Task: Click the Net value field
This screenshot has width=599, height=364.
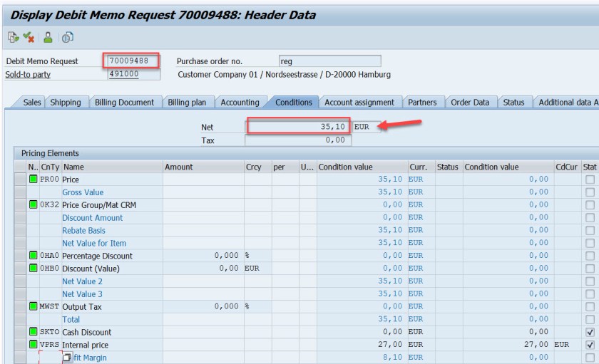Action: pyautogui.click(x=298, y=127)
